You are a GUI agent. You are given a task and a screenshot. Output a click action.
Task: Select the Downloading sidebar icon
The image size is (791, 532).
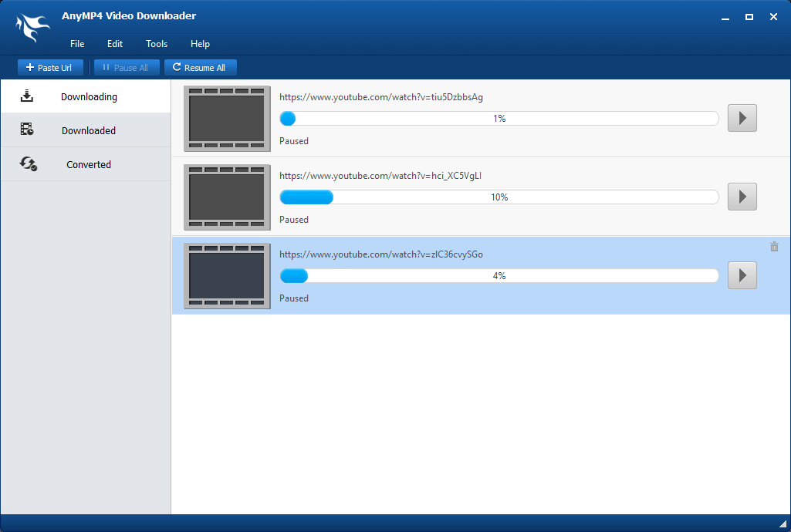pyautogui.click(x=27, y=96)
